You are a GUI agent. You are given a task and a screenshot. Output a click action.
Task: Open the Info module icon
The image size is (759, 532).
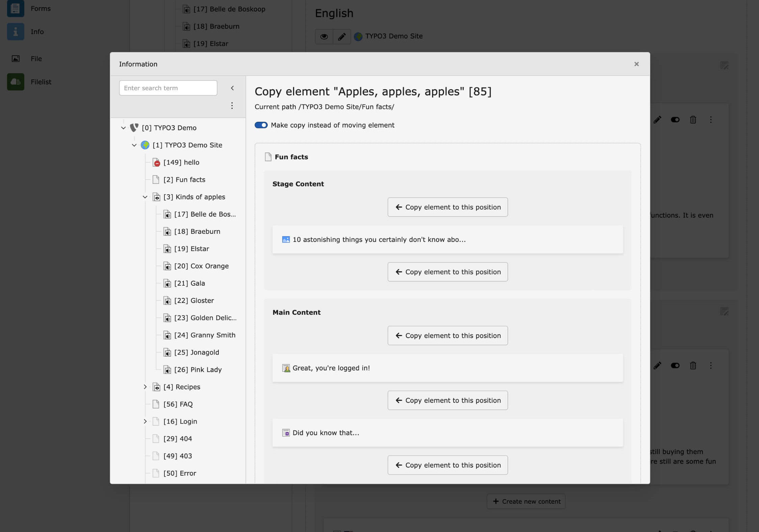pos(16,32)
